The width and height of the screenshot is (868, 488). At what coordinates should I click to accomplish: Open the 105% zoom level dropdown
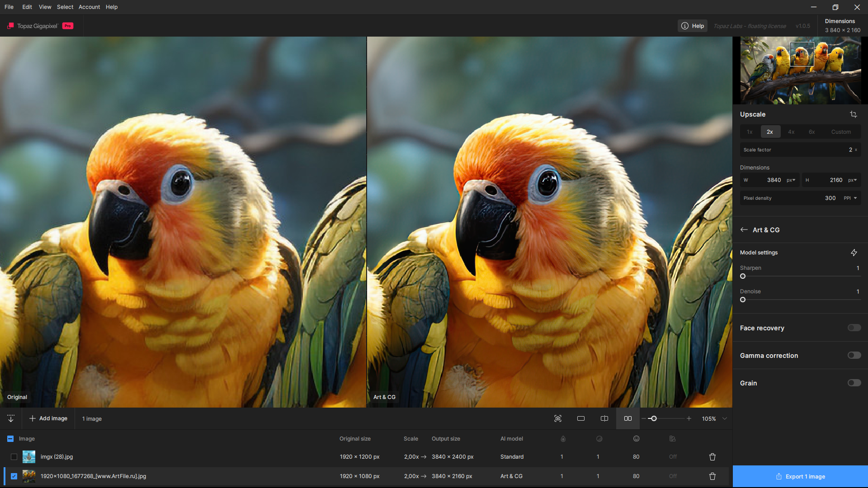tap(725, 418)
